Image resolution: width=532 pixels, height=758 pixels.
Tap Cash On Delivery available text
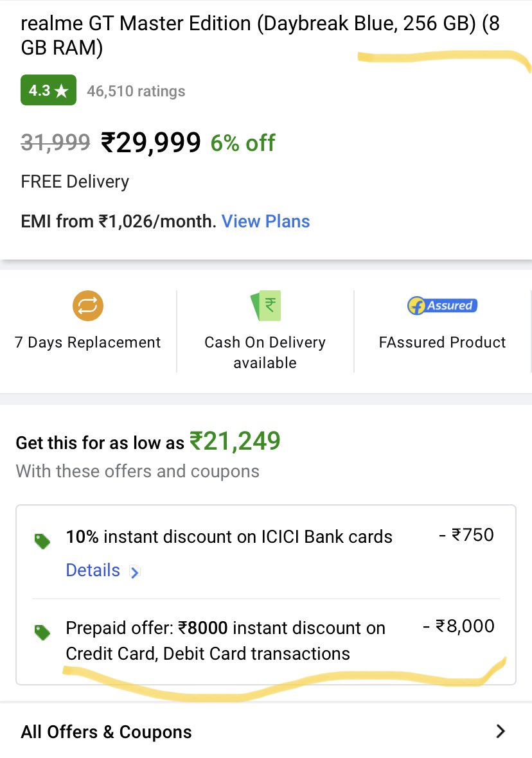point(265,352)
